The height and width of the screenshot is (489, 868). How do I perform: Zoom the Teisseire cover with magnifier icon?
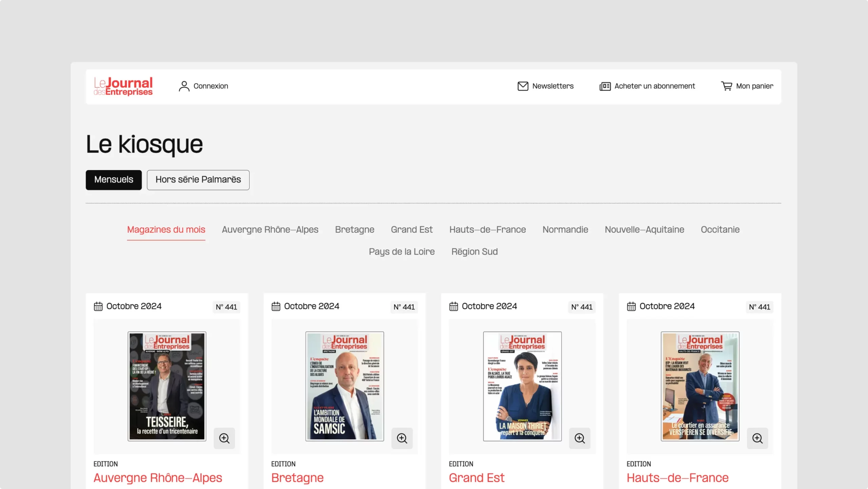224,438
